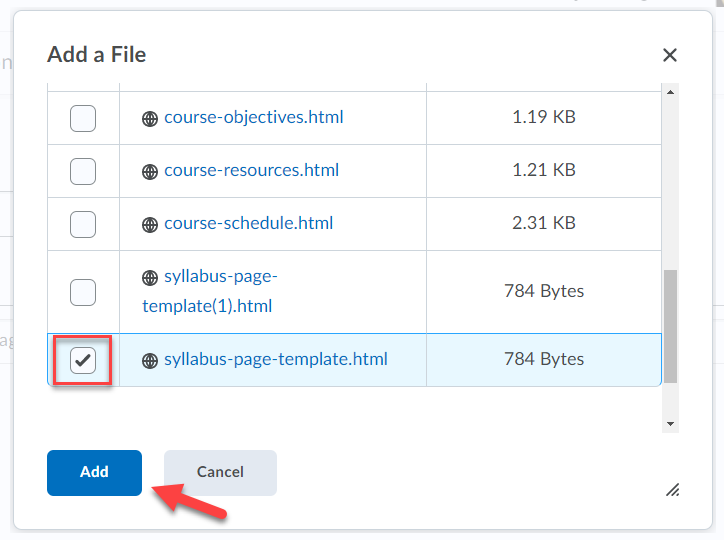
Task: Click globe icon beside syllabus-page-template(1).html
Action: [150, 278]
